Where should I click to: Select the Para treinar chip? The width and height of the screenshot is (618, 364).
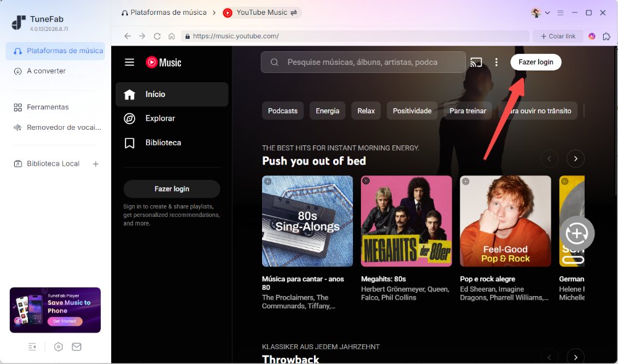468,111
